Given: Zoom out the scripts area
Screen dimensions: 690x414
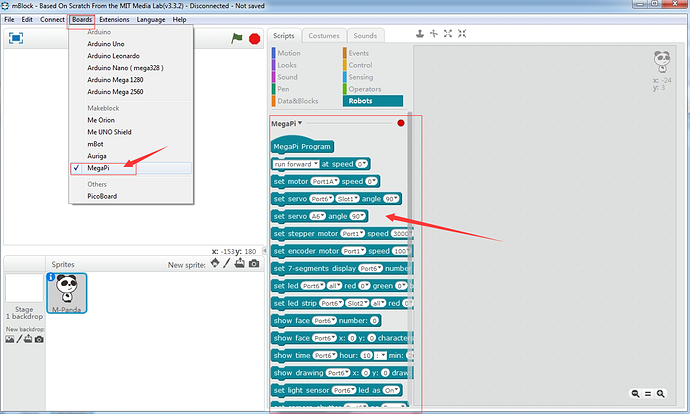Looking at the screenshot, I should coord(635,394).
